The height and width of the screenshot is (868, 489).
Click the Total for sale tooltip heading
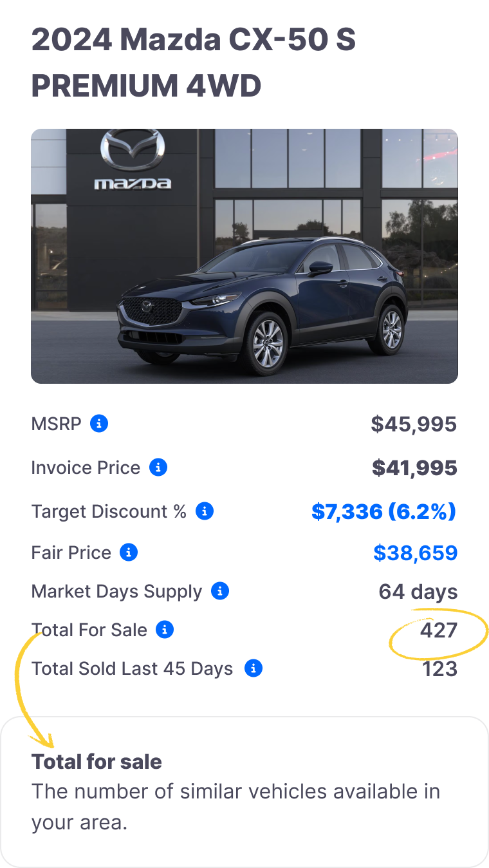[97, 762]
